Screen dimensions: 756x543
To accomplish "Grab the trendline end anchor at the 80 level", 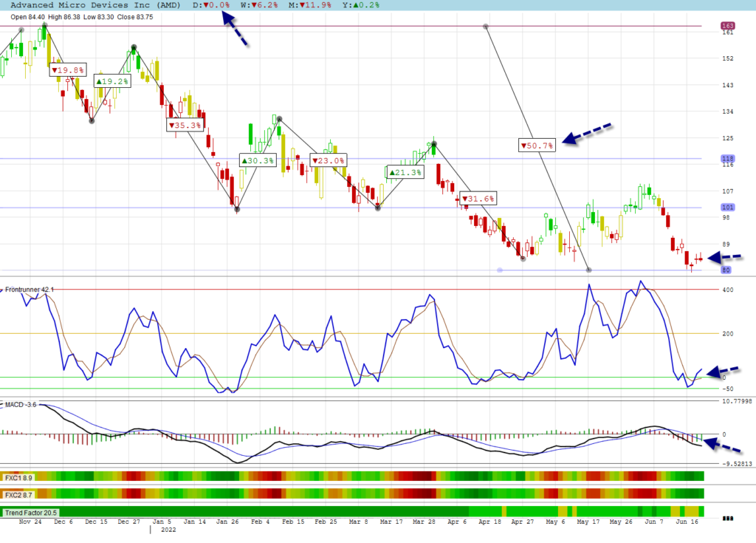I will click(588, 270).
